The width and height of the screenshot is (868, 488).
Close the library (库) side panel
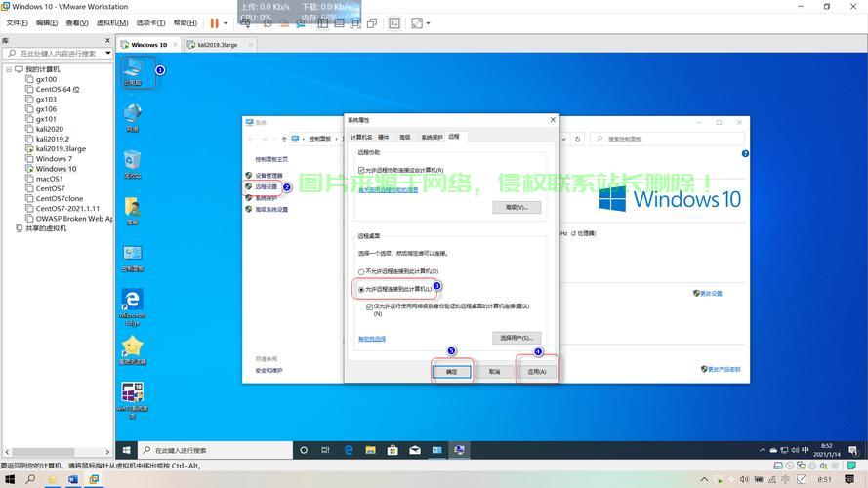click(108, 40)
